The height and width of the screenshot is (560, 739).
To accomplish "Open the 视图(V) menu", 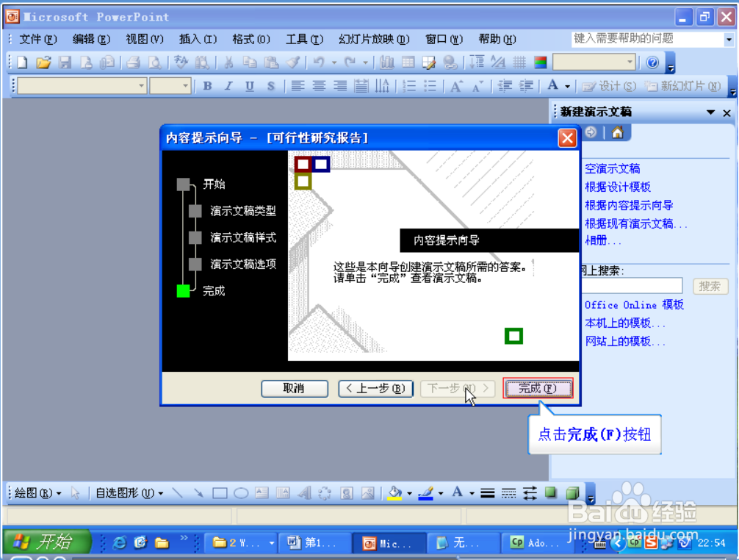I will (x=144, y=39).
